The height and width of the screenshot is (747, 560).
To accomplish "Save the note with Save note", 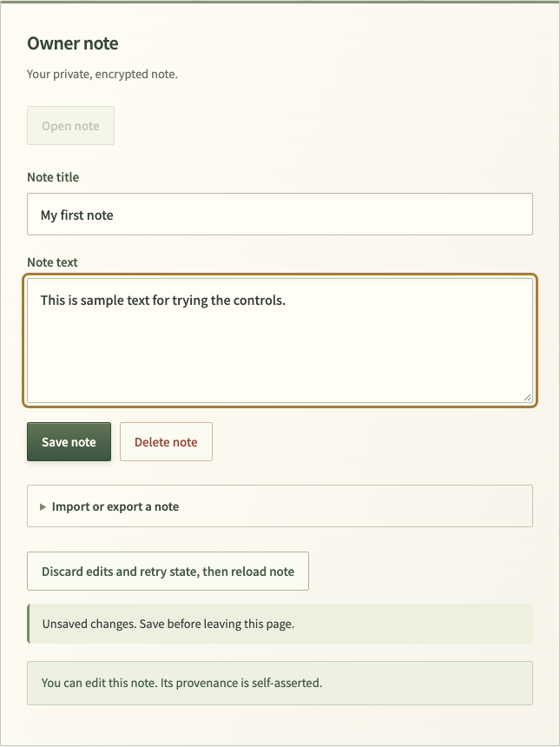I will click(x=69, y=441).
